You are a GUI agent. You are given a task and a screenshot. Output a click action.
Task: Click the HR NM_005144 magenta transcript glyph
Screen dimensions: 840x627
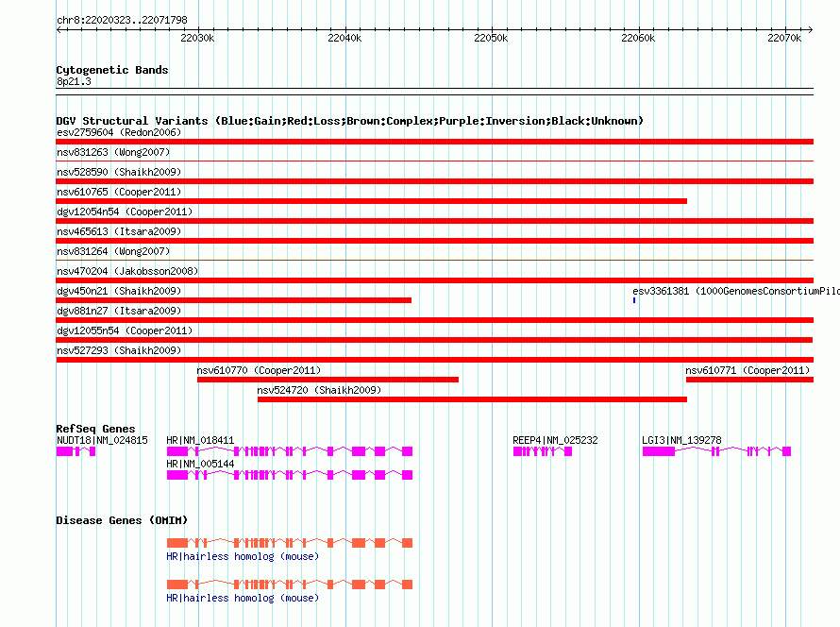tap(290, 475)
